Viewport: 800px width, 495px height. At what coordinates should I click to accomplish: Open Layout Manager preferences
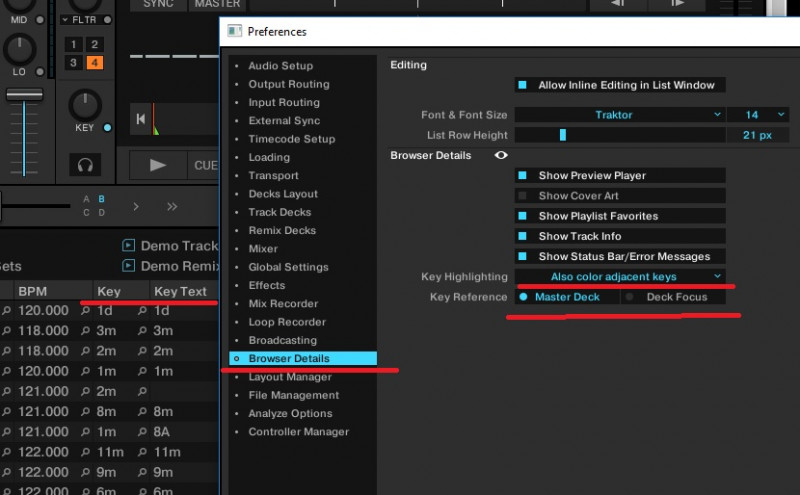[x=290, y=377]
